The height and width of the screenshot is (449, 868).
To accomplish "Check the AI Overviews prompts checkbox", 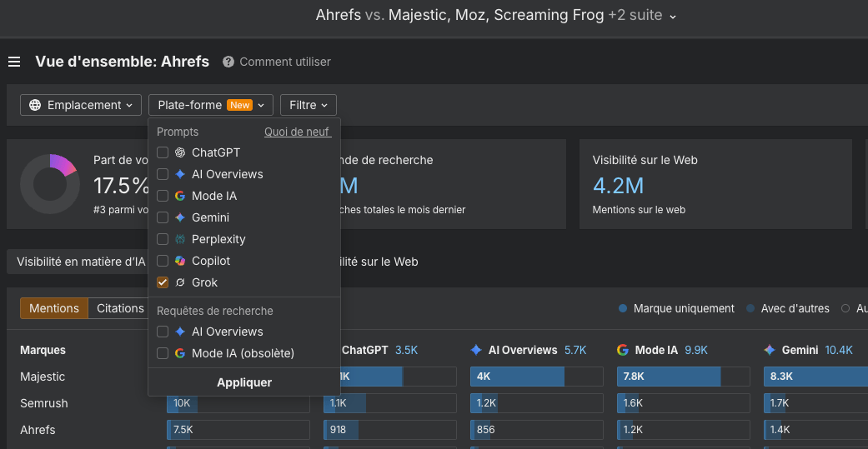I will [x=163, y=174].
